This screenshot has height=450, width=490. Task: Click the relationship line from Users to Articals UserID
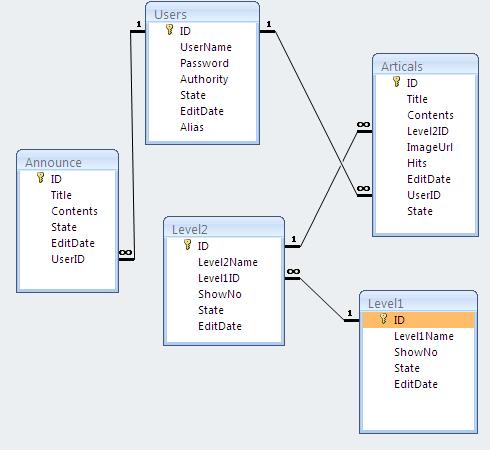pos(316,113)
